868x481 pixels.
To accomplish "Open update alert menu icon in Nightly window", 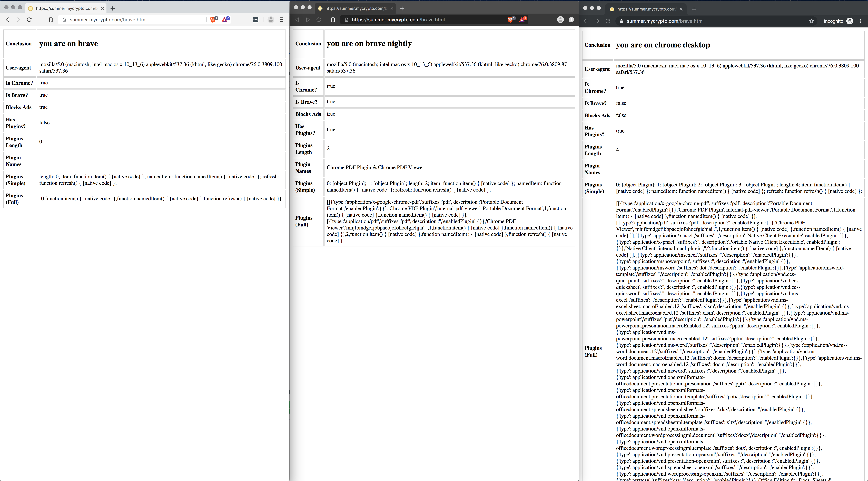I will pos(571,19).
